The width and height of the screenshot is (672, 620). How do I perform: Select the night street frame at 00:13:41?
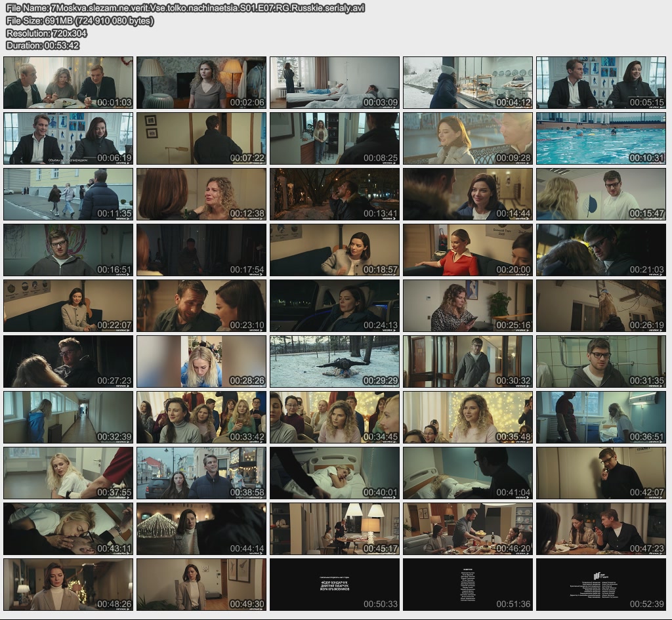point(335,194)
